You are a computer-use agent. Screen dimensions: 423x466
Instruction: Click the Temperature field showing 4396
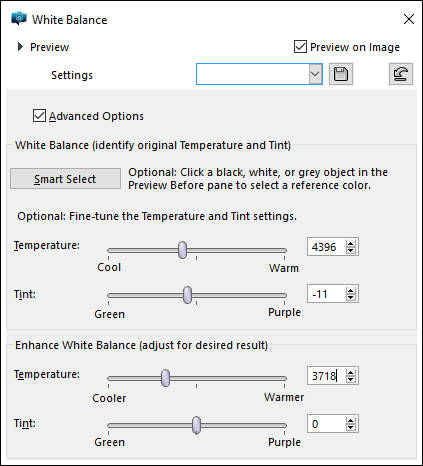(326, 247)
